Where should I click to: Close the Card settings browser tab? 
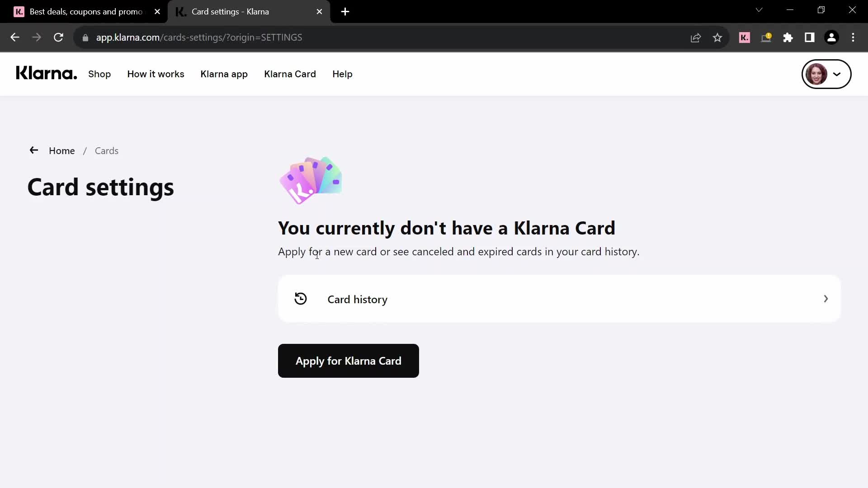pos(319,12)
